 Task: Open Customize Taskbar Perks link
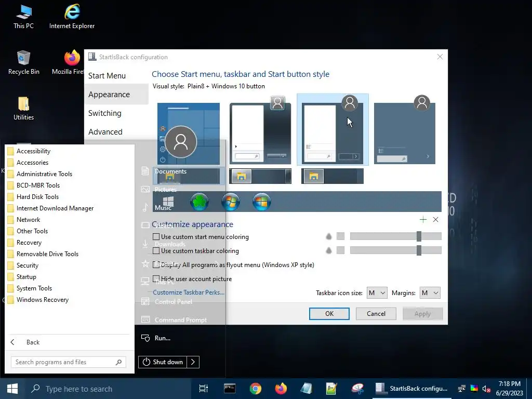188,292
